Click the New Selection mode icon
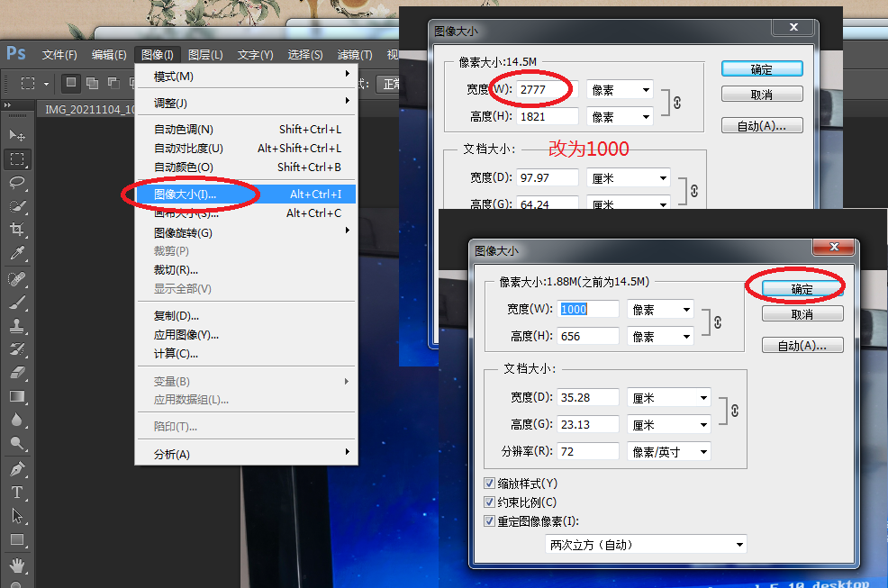The image size is (888, 588). (71, 83)
